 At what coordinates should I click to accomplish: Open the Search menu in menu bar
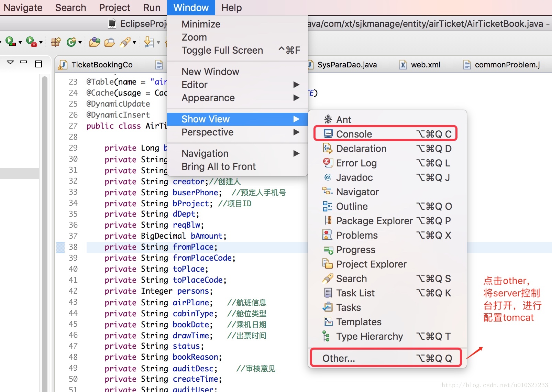click(70, 8)
